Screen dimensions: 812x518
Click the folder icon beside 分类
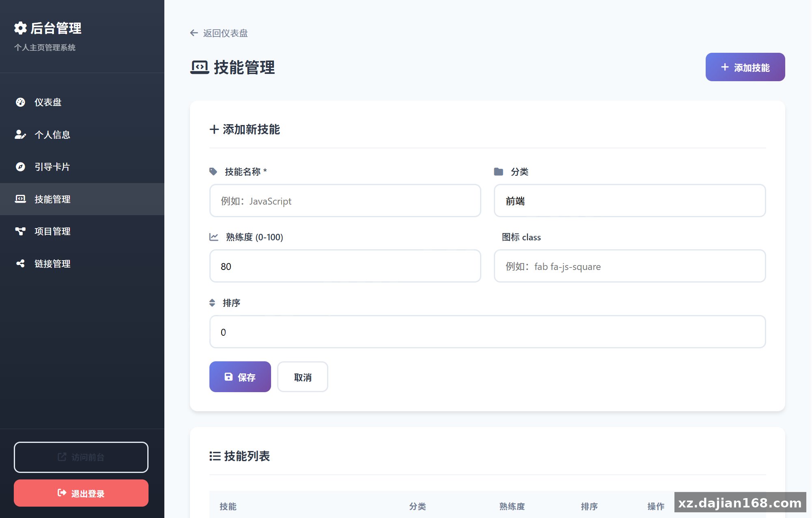498,171
